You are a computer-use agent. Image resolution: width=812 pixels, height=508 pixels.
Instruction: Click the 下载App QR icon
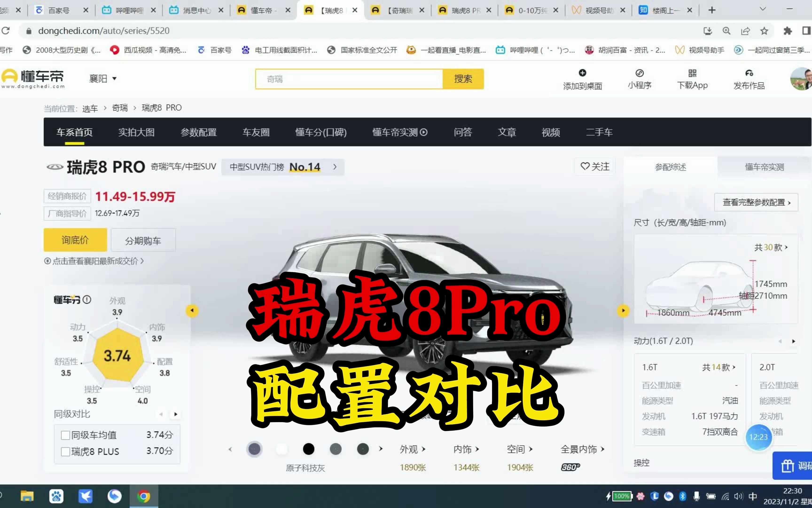pos(692,73)
